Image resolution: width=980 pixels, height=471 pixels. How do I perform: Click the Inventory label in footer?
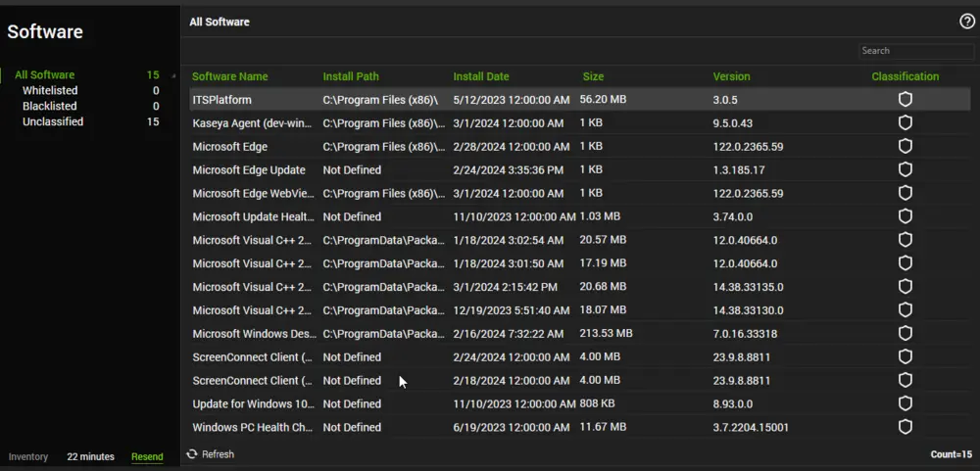pos(28,456)
